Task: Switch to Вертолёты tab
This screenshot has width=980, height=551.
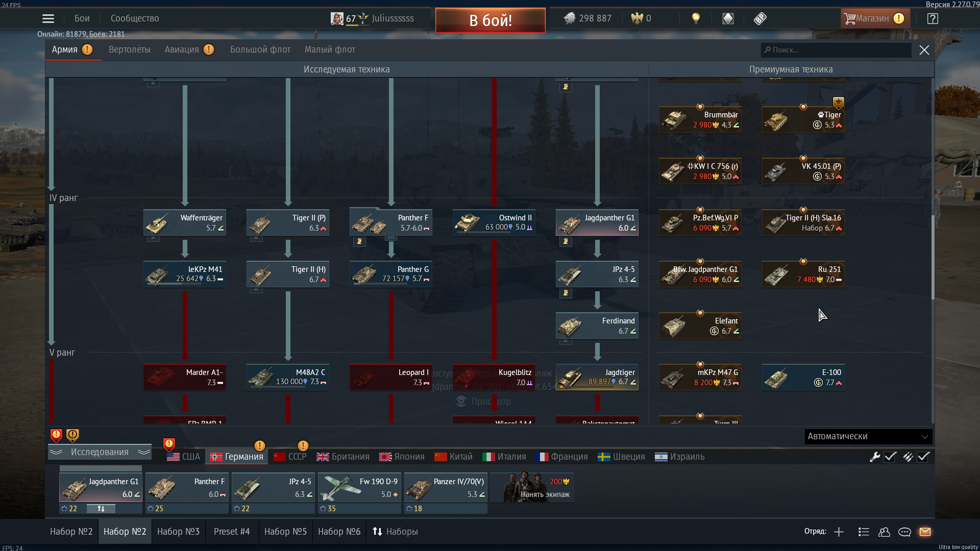Action: 130,49
